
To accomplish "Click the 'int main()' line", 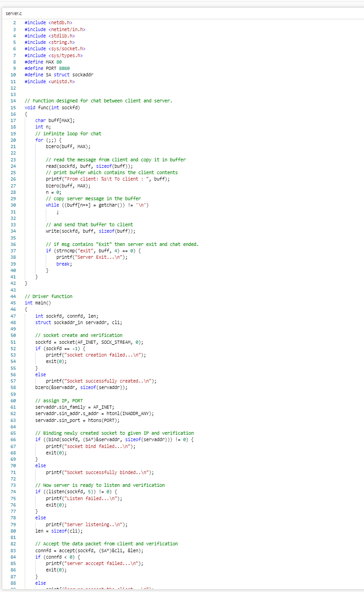I will [38, 303].
